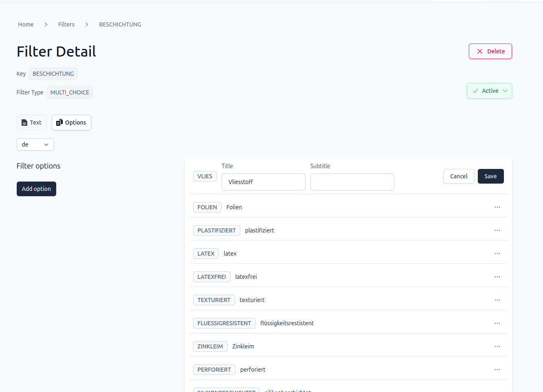Viewport: 543px width, 392px height.
Task: Click the MULTI_CHOICE filter type badge
Action: click(70, 92)
